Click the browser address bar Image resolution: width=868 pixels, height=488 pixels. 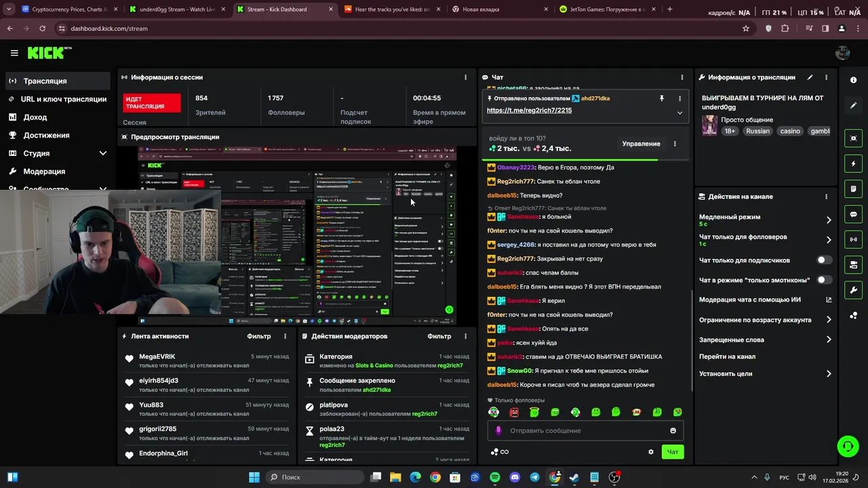pos(400,28)
